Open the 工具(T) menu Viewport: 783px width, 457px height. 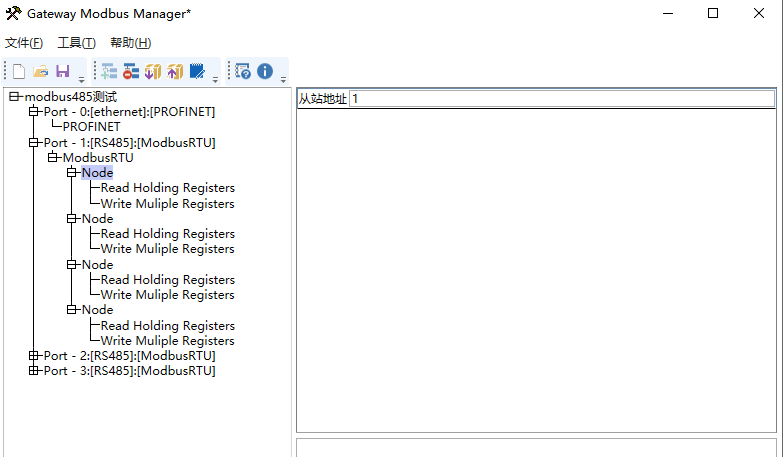pos(76,43)
